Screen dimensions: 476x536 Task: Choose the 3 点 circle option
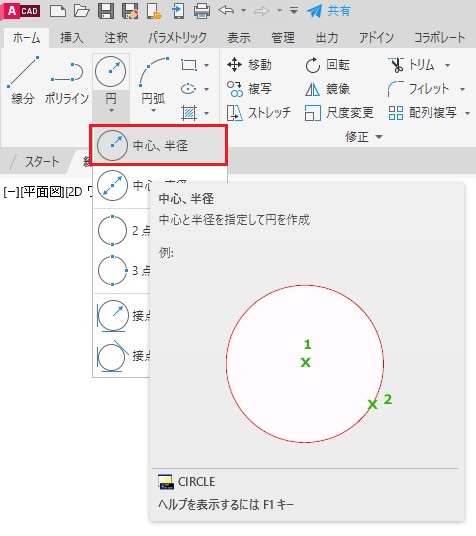click(x=122, y=270)
